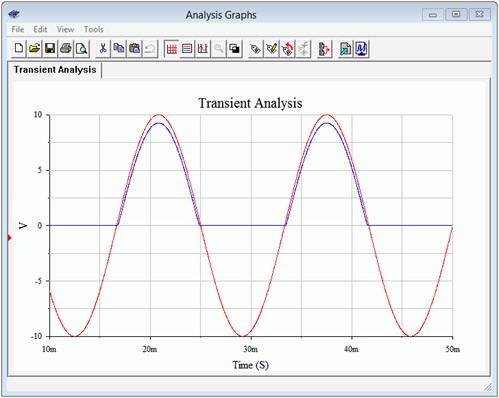The height and width of the screenshot is (398, 499).
Task: Open the View menu
Action: [65, 29]
